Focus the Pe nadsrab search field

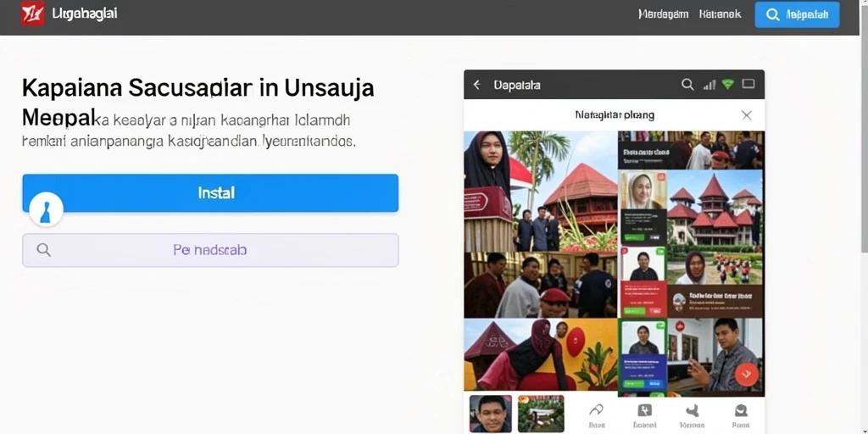(x=210, y=250)
